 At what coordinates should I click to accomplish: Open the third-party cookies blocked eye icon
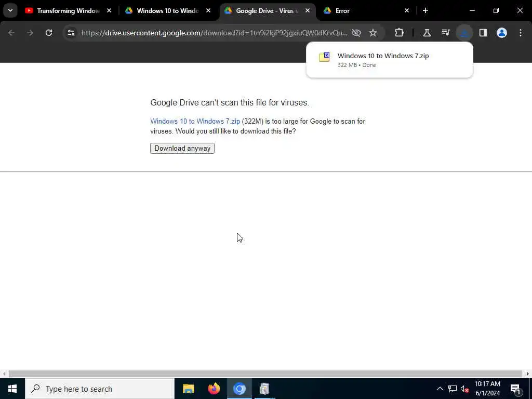[x=356, y=33]
